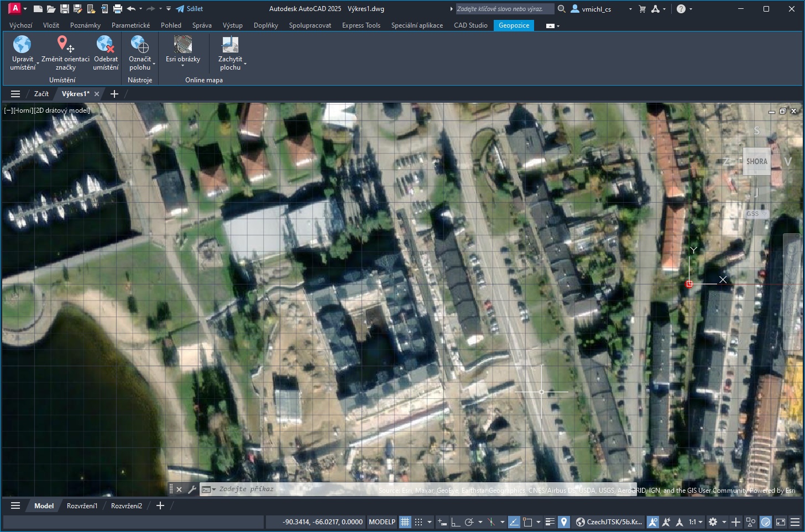Click the SHORA face of ViewCube

[x=756, y=161]
